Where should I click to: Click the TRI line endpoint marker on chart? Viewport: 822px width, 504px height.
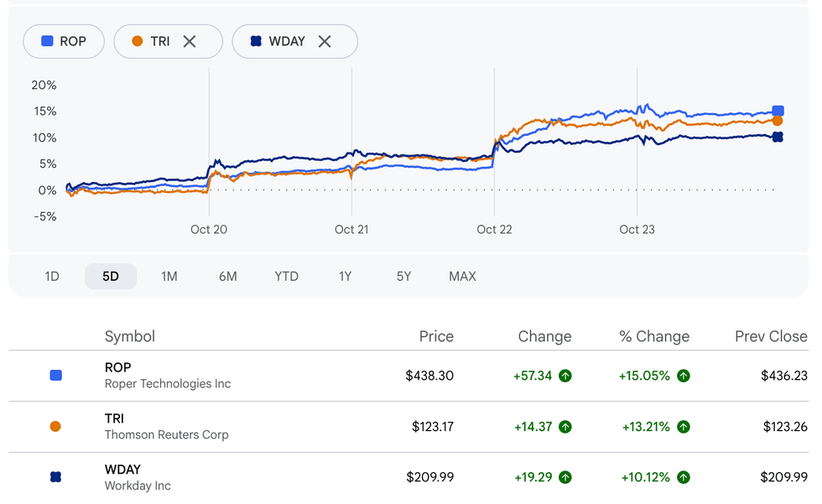pos(778,121)
